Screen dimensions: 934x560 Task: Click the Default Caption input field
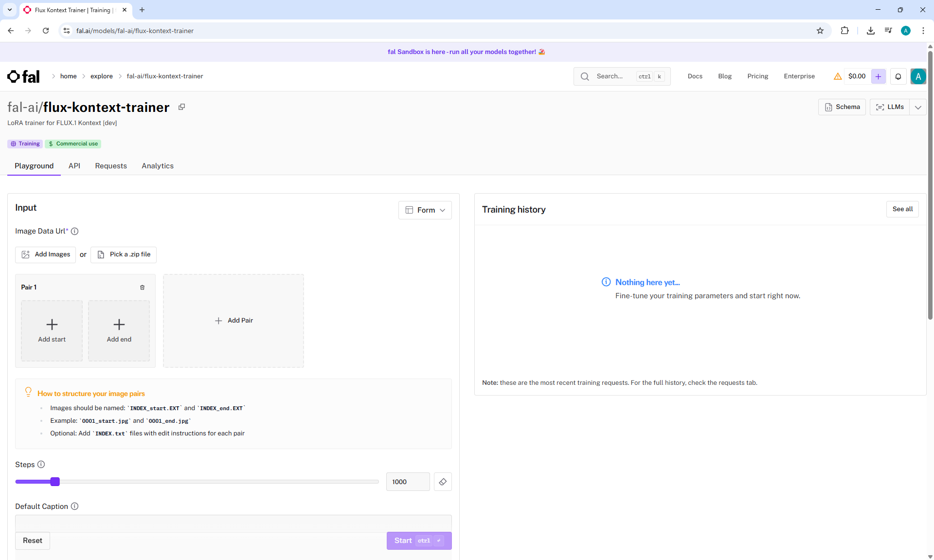233,523
